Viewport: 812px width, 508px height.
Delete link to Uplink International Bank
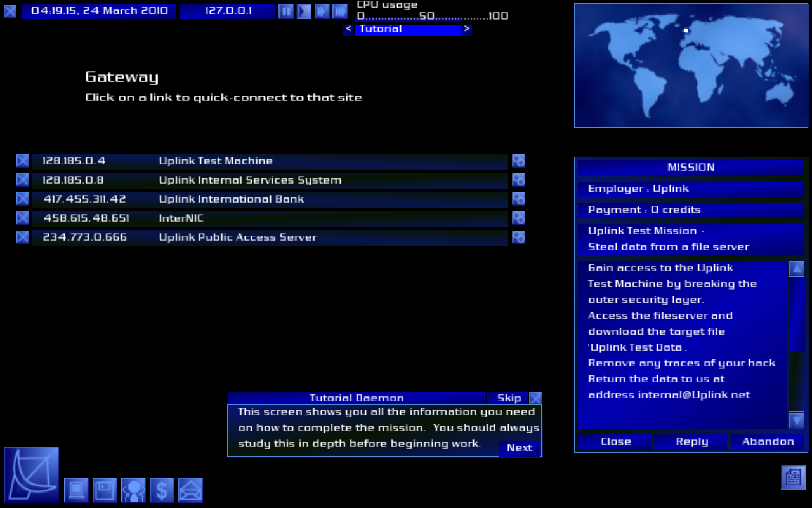click(23, 199)
